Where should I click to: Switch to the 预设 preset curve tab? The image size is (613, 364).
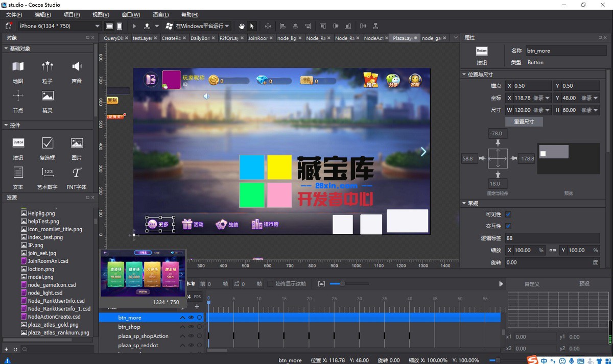click(x=584, y=284)
